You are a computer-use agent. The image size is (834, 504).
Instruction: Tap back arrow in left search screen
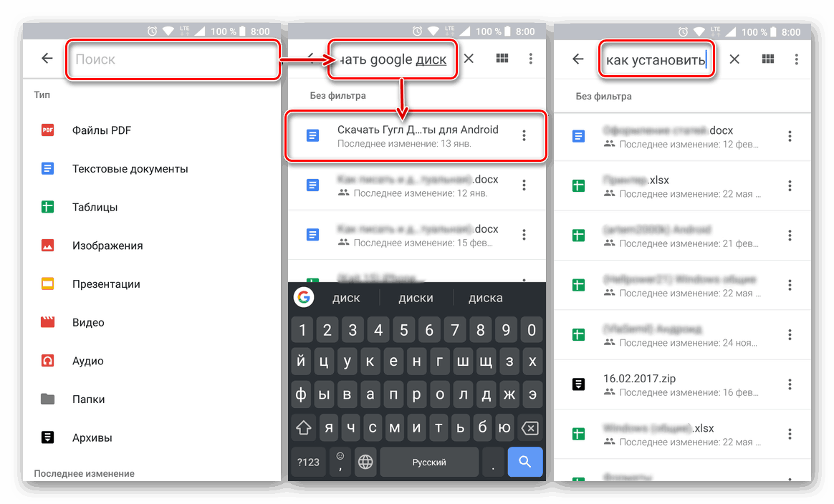[x=47, y=59]
